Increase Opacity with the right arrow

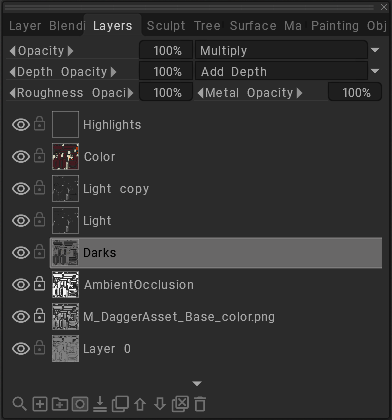70,51
